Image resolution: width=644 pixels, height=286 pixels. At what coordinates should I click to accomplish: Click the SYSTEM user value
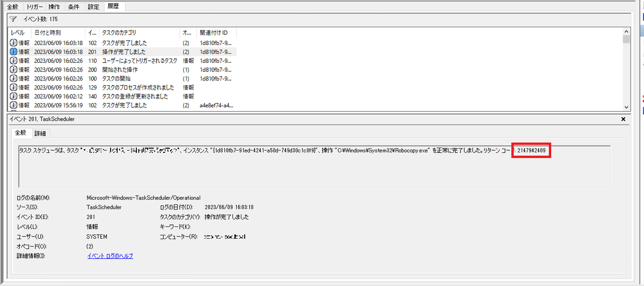pos(97,237)
